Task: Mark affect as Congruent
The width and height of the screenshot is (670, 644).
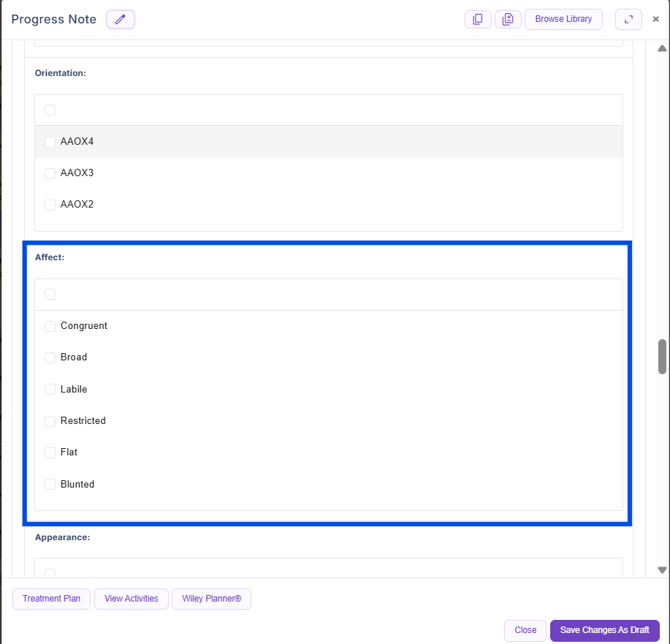Action: [50, 326]
